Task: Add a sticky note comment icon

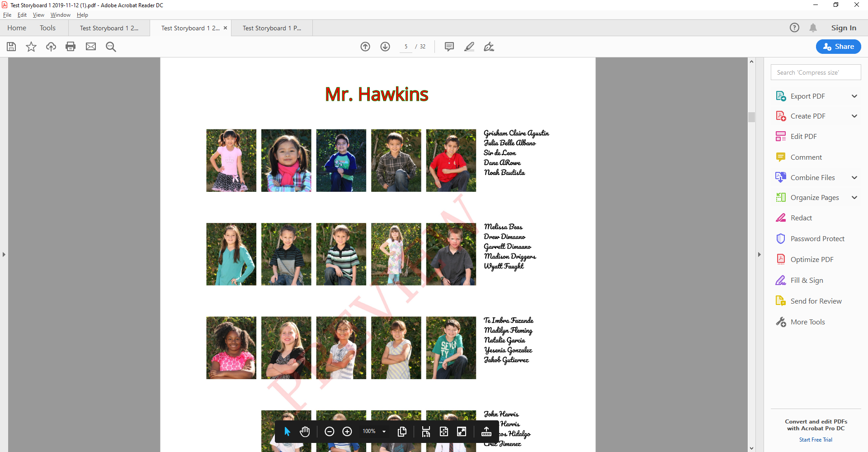Action: [449, 47]
